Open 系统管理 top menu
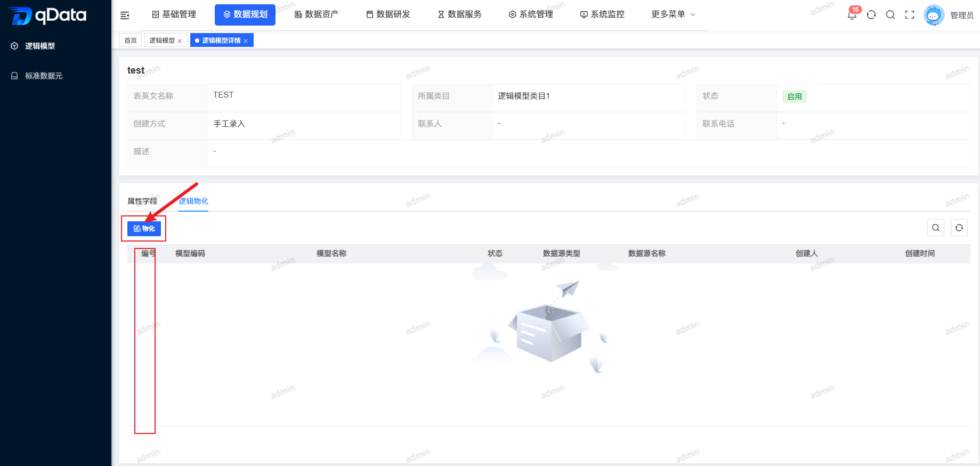The height and width of the screenshot is (466, 980). coord(531,14)
